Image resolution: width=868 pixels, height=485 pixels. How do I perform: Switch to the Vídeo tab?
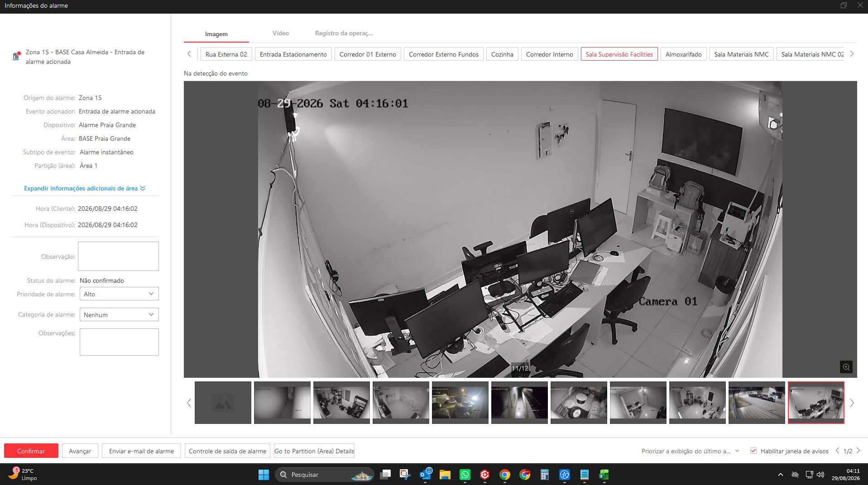point(281,33)
